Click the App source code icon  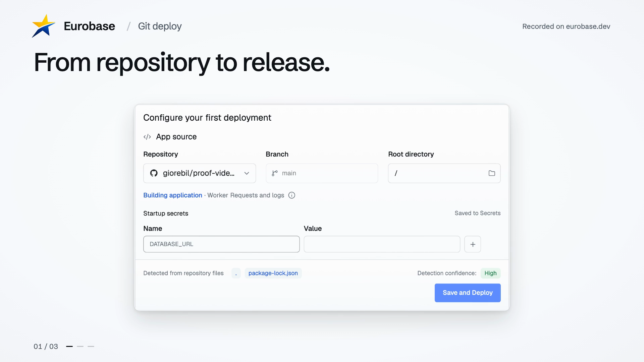pyautogui.click(x=147, y=137)
